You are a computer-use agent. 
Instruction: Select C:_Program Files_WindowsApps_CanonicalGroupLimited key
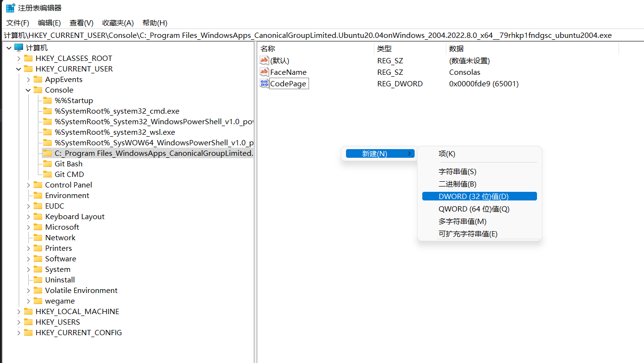pos(154,153)
